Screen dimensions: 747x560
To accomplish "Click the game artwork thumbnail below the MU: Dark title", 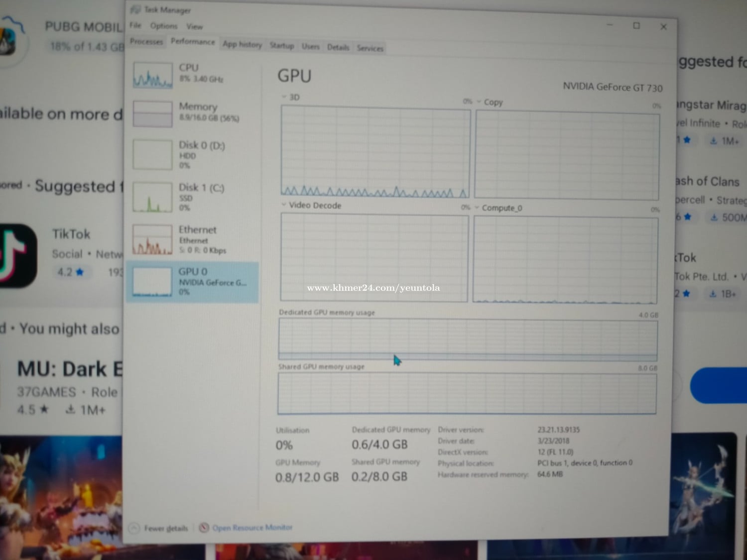I will point(61,498).
